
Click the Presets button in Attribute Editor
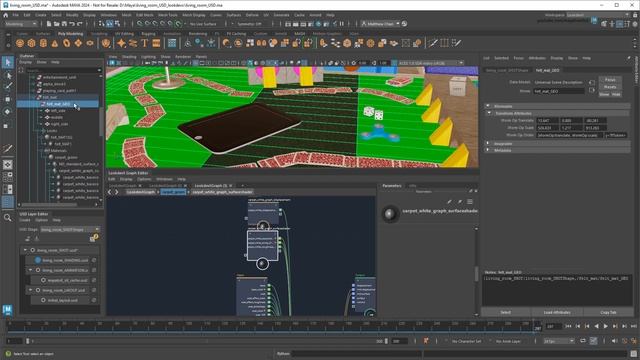610,87
